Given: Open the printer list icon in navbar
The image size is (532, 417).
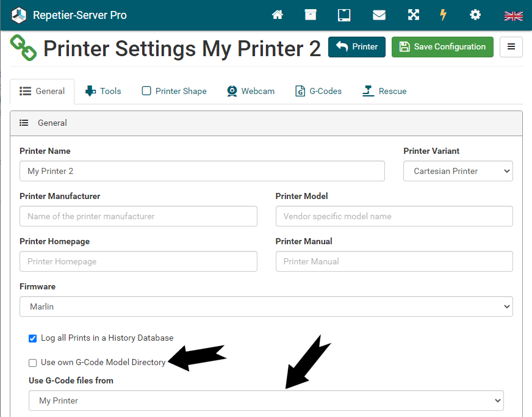Looking at the screenshot, I should [344, 15].
